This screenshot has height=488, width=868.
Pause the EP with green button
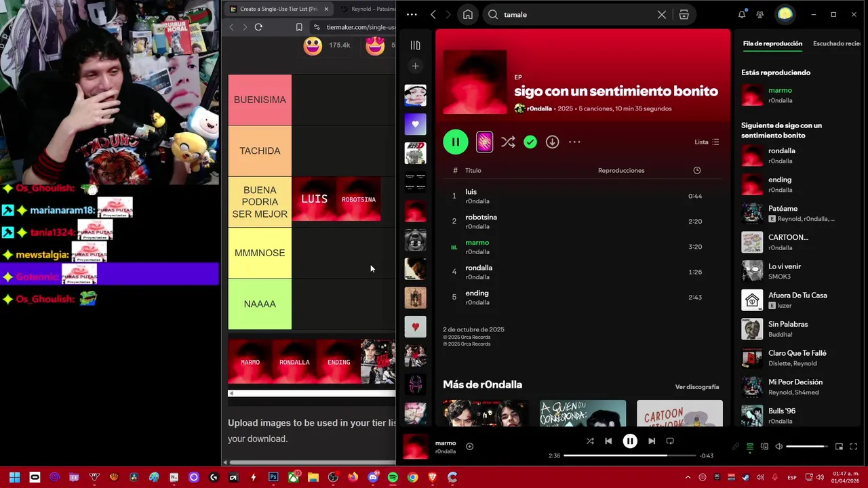(456, 142)
